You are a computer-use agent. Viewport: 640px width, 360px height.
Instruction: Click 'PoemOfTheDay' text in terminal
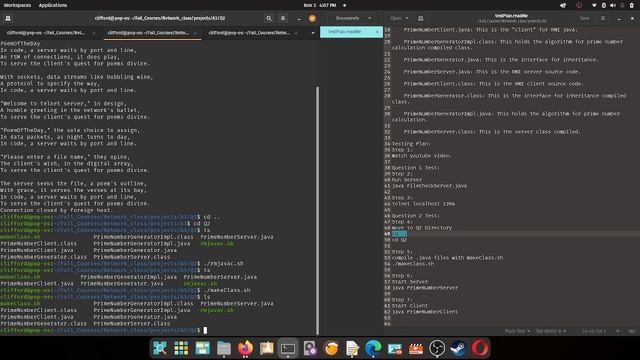[20, 44]
